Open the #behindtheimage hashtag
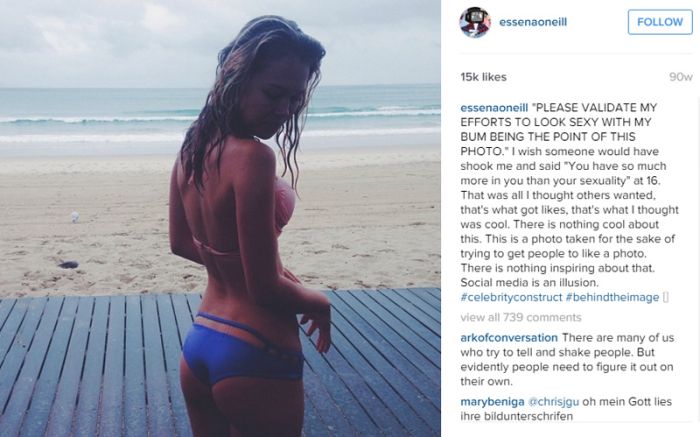 coord(612,297)
